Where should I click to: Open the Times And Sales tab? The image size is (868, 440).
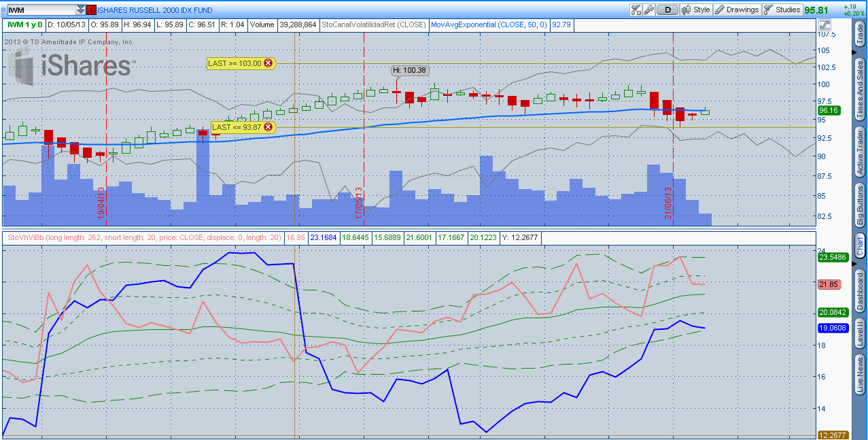(x=860, y=90)
